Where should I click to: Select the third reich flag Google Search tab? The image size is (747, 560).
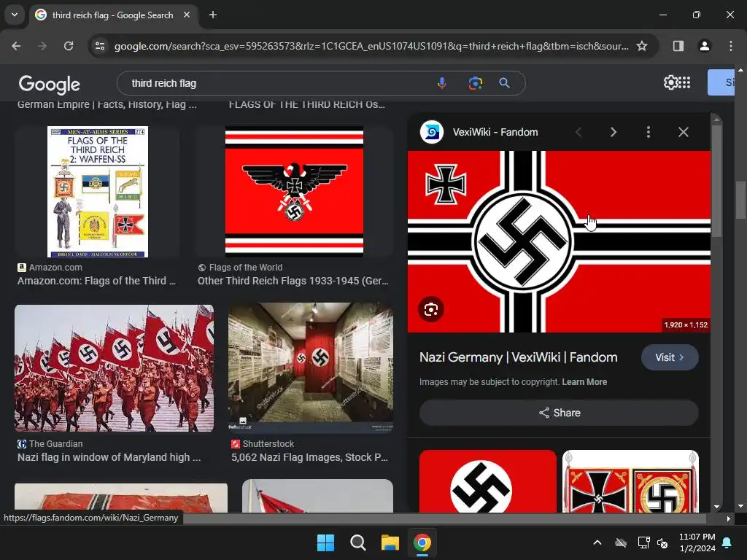(x=112, y=15)
